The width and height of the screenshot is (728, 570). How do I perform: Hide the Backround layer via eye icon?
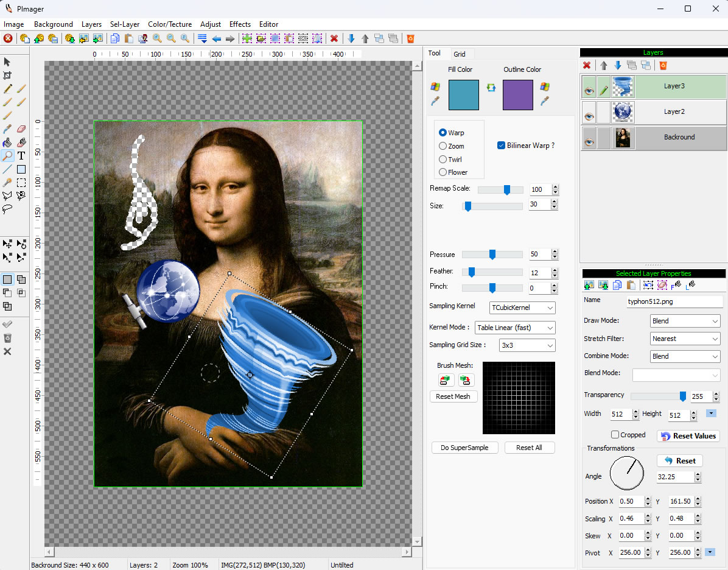(x=589, y=142)
